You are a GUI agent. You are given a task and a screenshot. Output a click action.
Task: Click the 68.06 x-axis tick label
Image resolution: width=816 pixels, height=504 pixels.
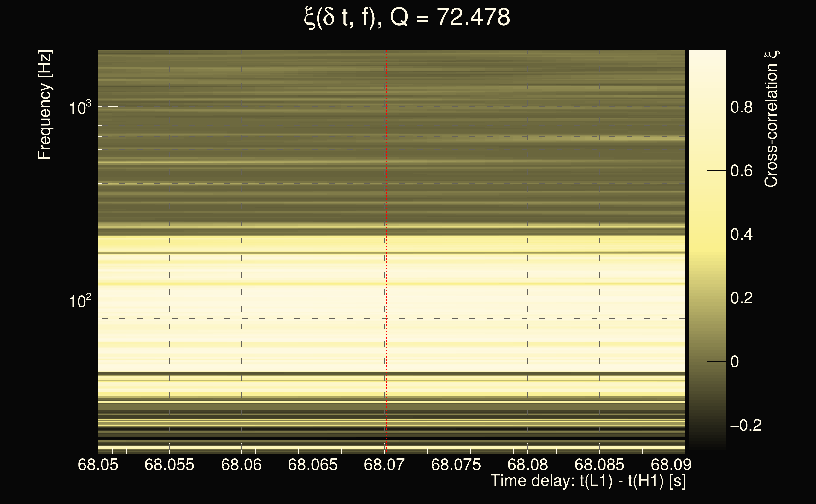tap(241, 465)
